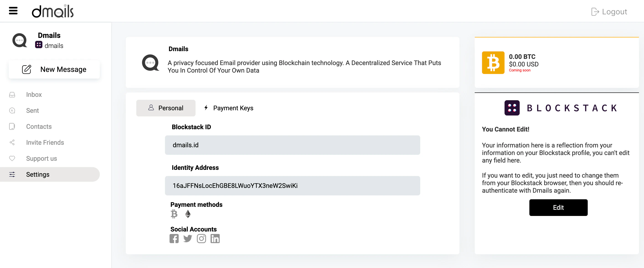Click the Blockstack logo icon
The image size is (644, 268).
coord(512,108)
